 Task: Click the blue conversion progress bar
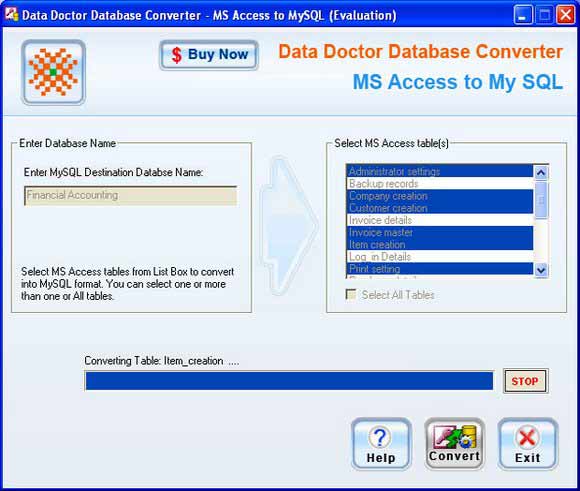[289, 381]
